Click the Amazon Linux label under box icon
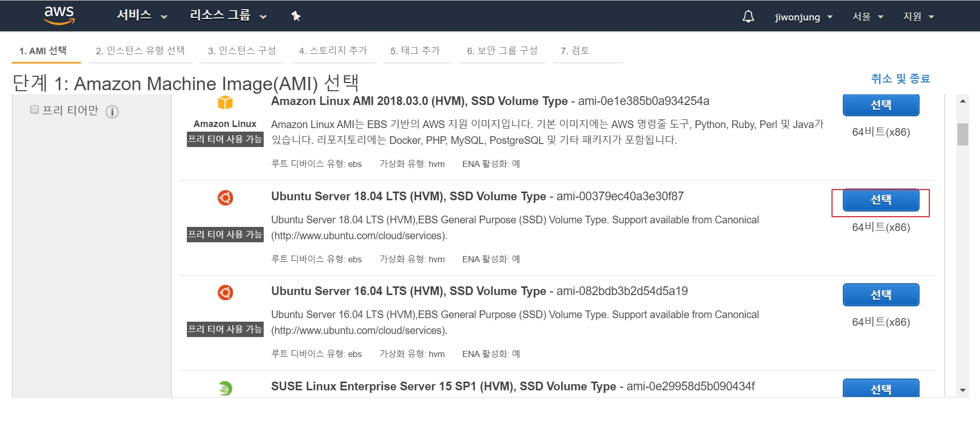980x440 pixels. (225, 124)
